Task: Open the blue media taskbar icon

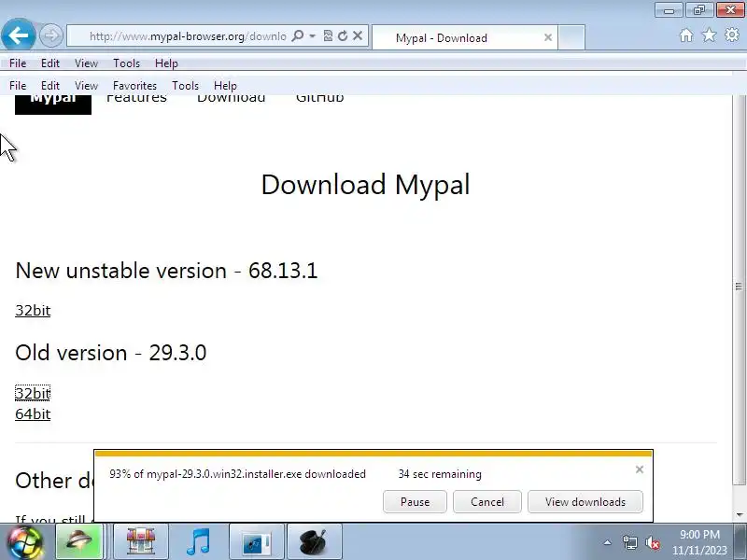Action: click(257, 541)
